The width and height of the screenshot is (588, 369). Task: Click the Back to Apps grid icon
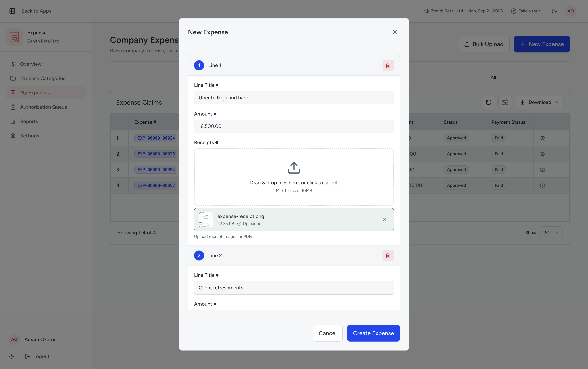[x=12, y=11]
